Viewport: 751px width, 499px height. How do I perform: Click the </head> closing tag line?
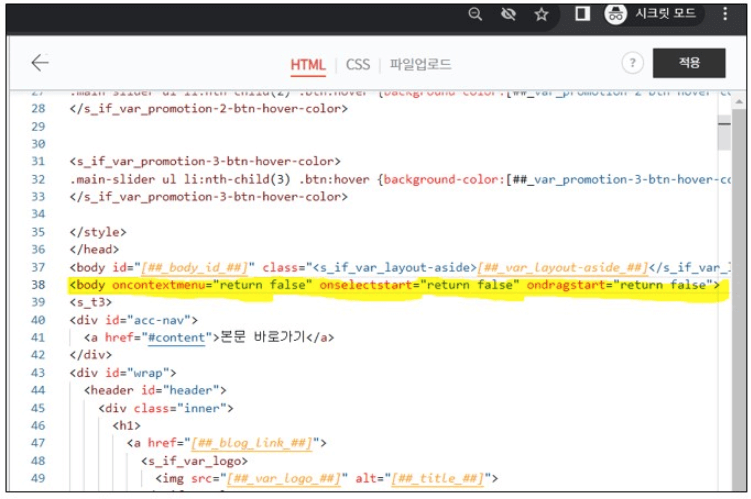[x=94, y=250]
